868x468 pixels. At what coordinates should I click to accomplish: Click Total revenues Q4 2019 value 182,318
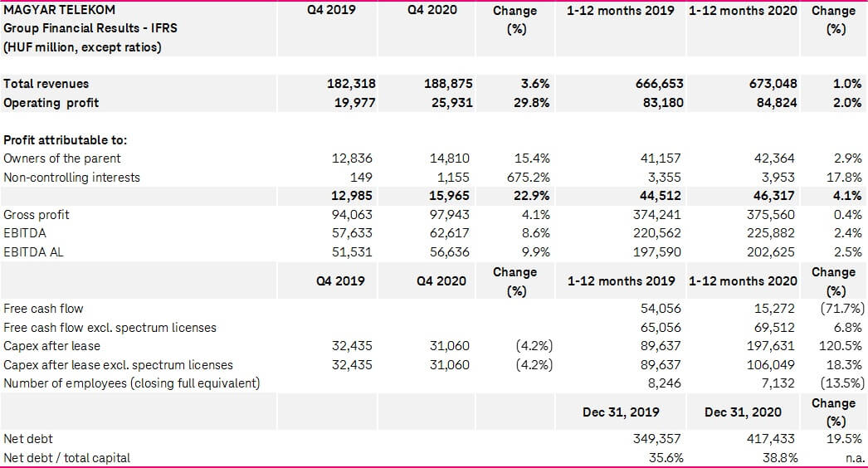[351, 84]
